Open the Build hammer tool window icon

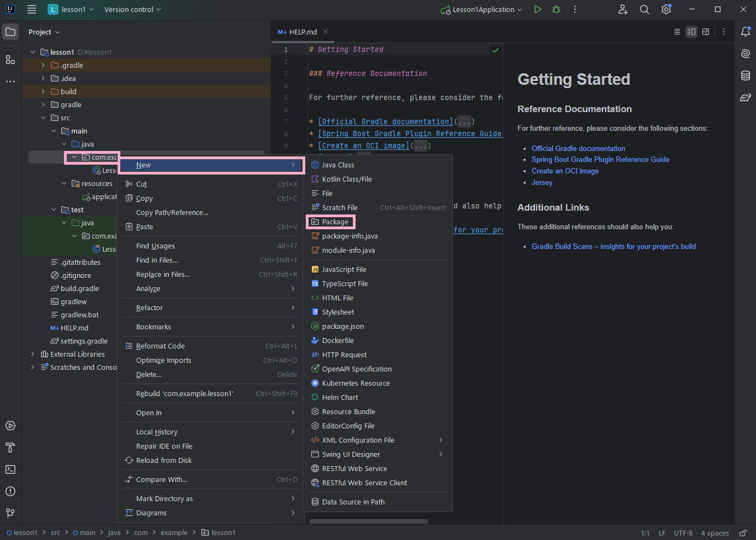click(10, 448)
